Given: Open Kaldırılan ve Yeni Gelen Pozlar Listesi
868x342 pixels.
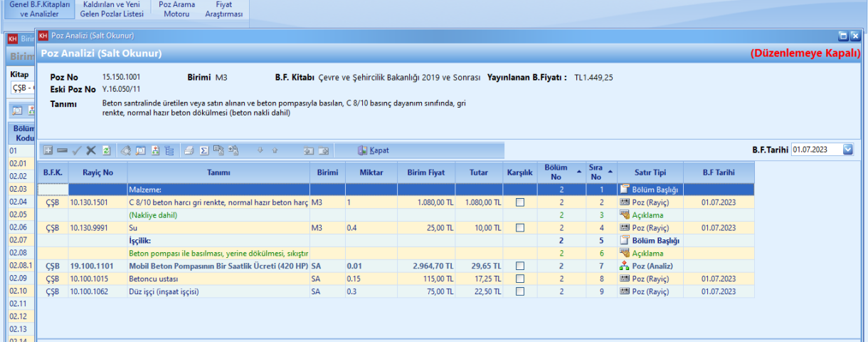Looking at the screenshot, I should [112, 9].
